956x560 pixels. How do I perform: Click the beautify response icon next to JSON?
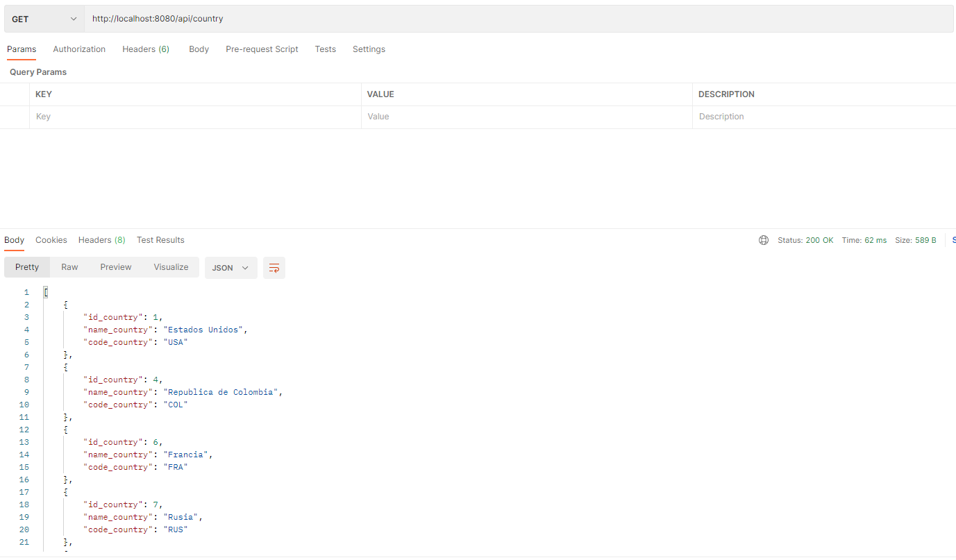[274, 267]
